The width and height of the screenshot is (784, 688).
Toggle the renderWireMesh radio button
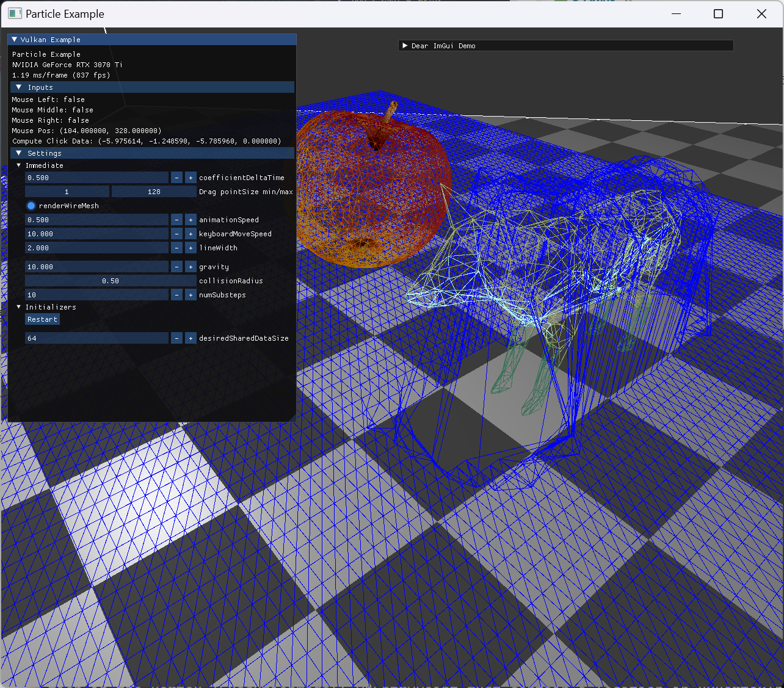(x=31, y=206)
